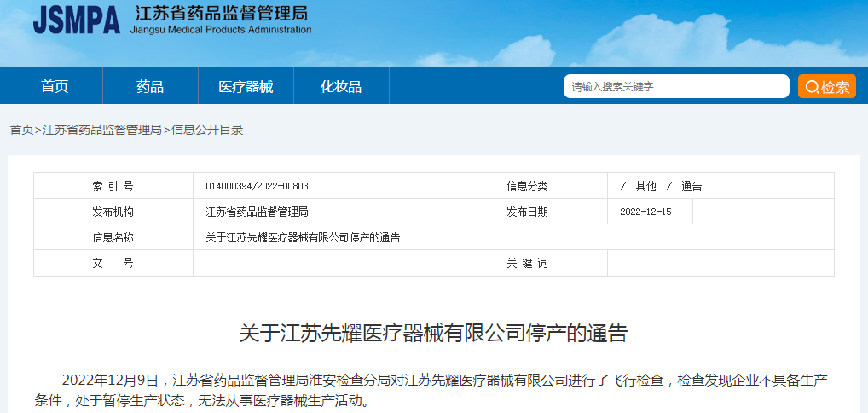868x413 pixels.
Task: Open the 药品 navigation tab
Action: point(150,86)
